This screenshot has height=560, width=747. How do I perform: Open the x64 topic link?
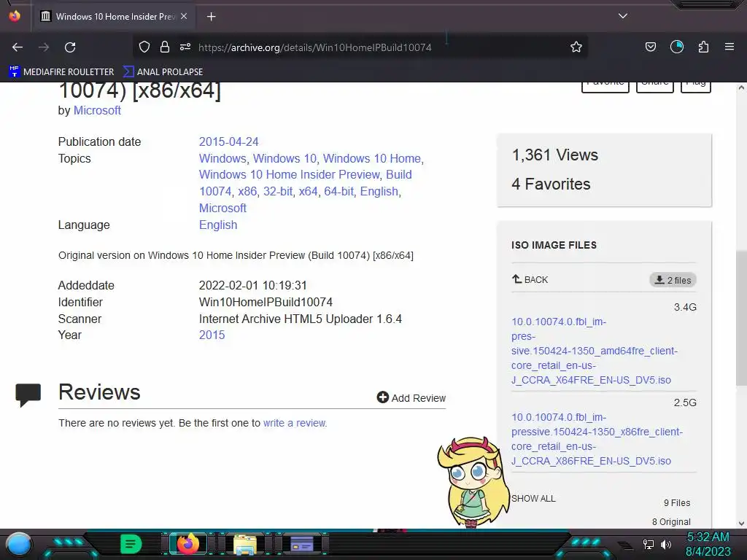coord(308,191)
